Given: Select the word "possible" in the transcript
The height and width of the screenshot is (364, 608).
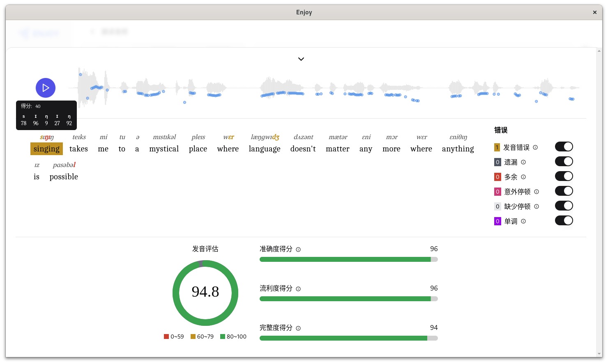Looking at the screenshot, I should (x=64, y=176).
